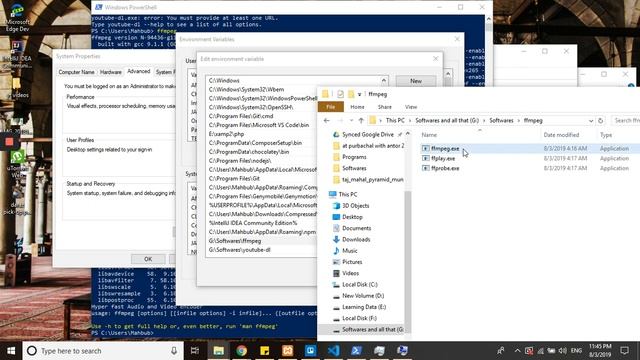
Task: Open 'at purbachal with antor' folder
Action: pyautogui.click(x=373, y=146)
